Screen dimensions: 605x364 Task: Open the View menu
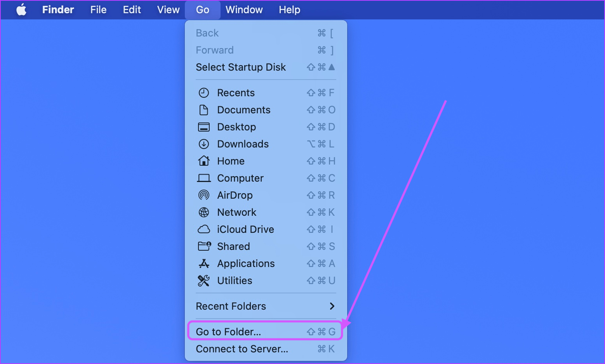pyautogui.click(x=169, y=10)
